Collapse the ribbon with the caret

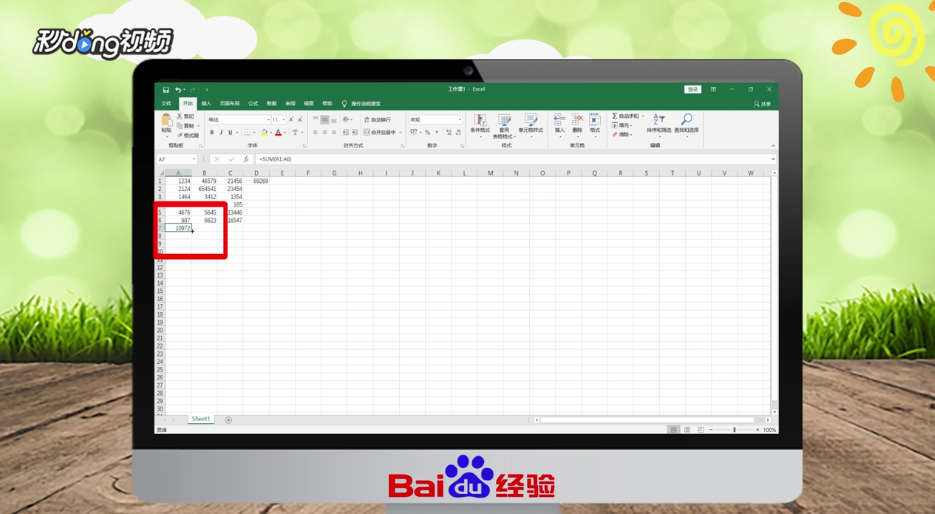click(773, 145)
